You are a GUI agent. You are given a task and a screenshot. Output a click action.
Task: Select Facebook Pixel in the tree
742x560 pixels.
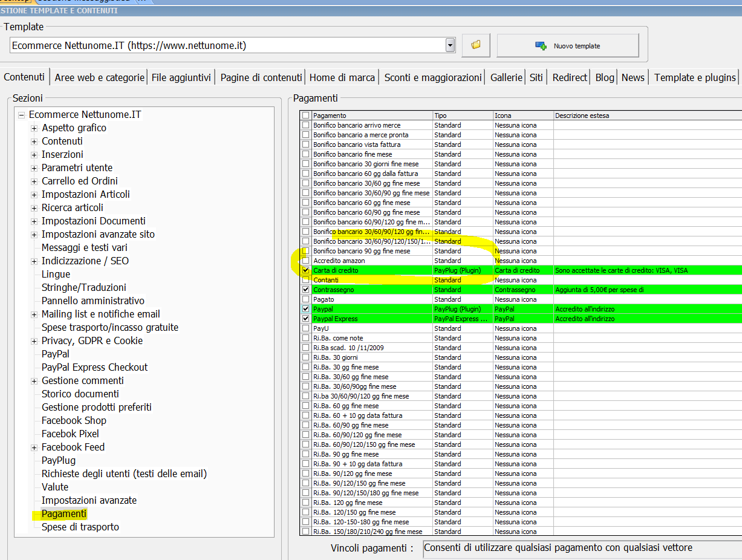(70, 434)
